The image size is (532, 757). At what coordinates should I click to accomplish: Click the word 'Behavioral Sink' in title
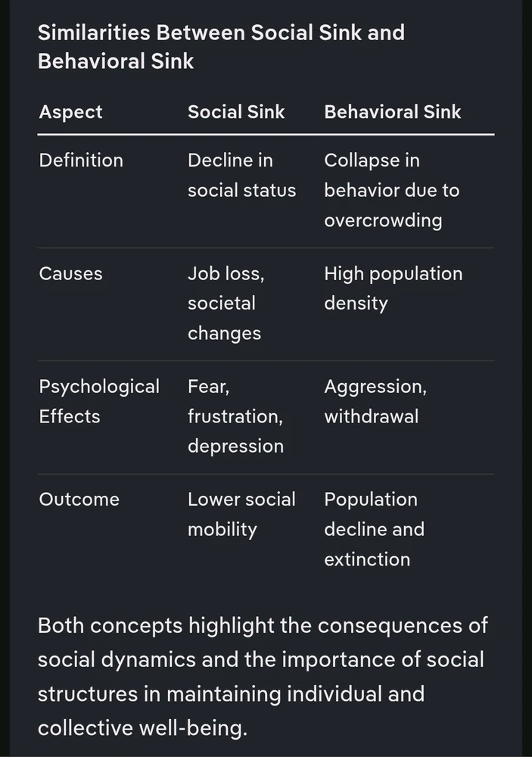(116, 61)
